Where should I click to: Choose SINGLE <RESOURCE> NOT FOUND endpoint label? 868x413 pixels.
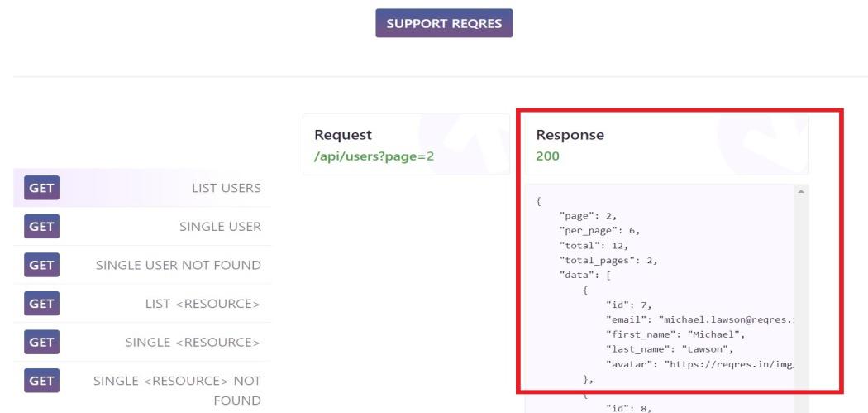177,391
